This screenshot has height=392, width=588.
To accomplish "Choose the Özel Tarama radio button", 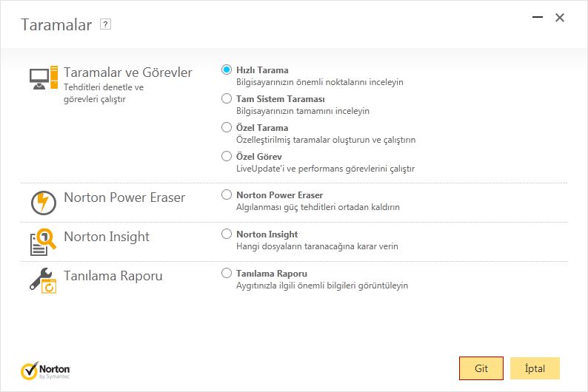I will coord(227,127).
